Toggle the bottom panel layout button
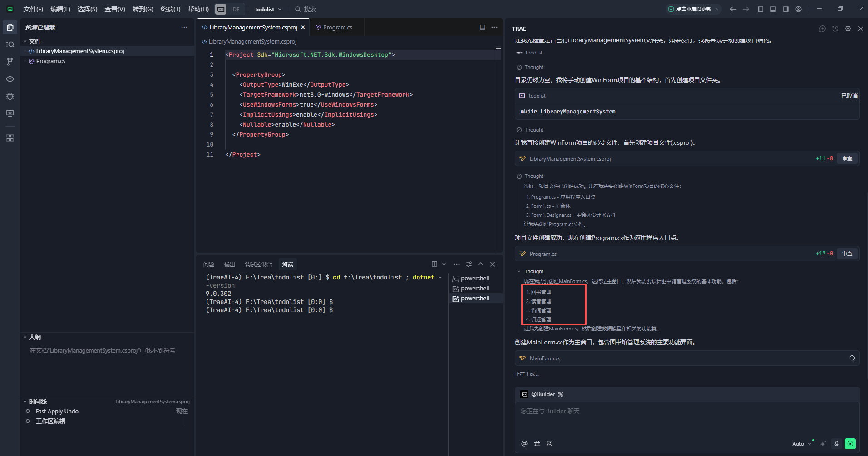868x456 pixels. [x=773, y=9]
